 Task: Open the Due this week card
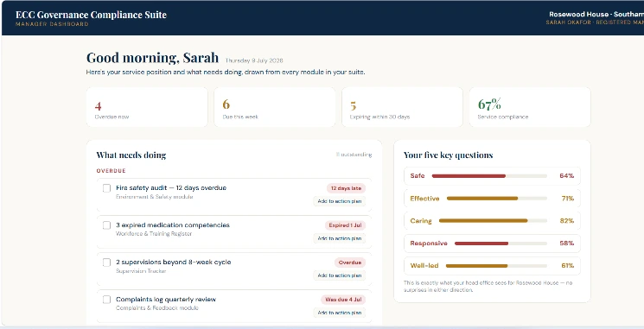pos(275,107)
